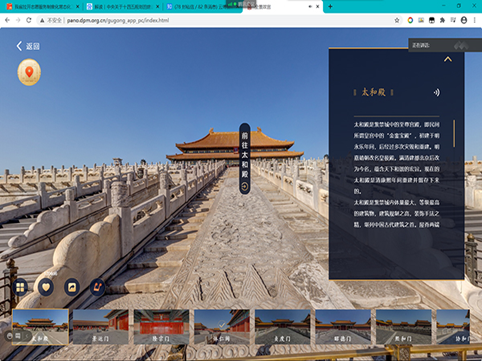Switch to the second browser tab
Image resolution: width=482 pixels, height=361 pixels.
[122, 6]
